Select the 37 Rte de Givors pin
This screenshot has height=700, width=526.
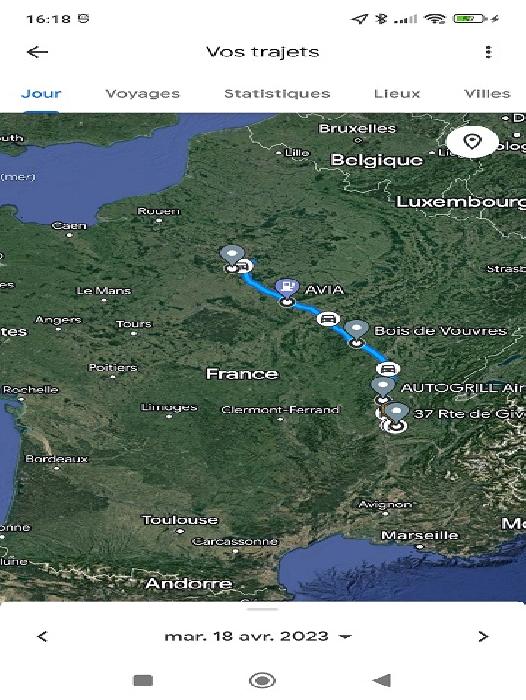[397, 412]
